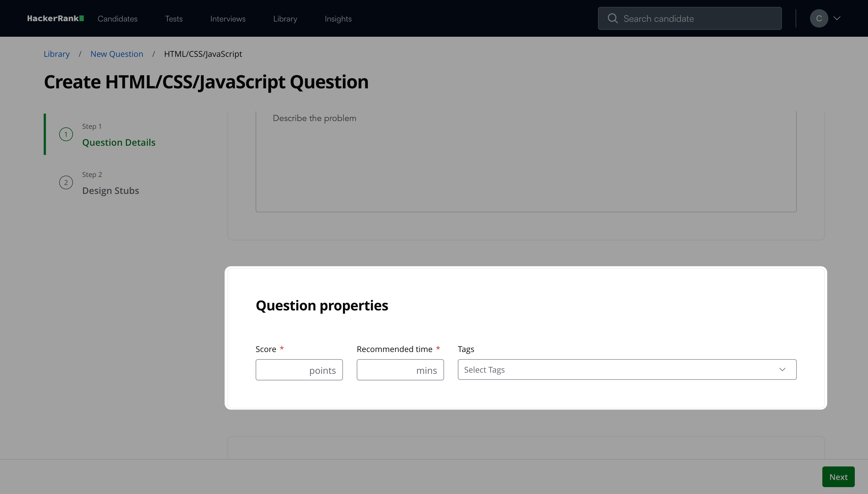Screen dimensions: 868x494
Task: Select the Design Stubs step
Action: 110,190
